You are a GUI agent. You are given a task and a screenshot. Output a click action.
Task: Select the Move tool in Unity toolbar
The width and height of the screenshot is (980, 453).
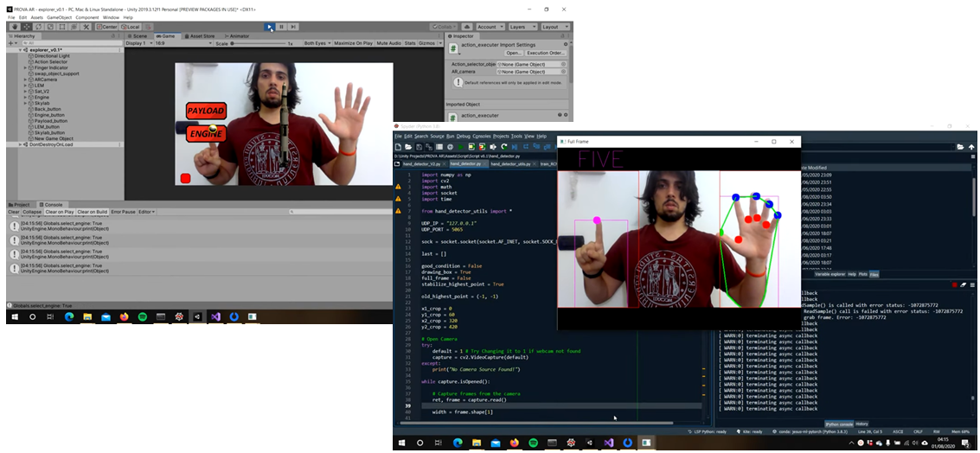26,27
